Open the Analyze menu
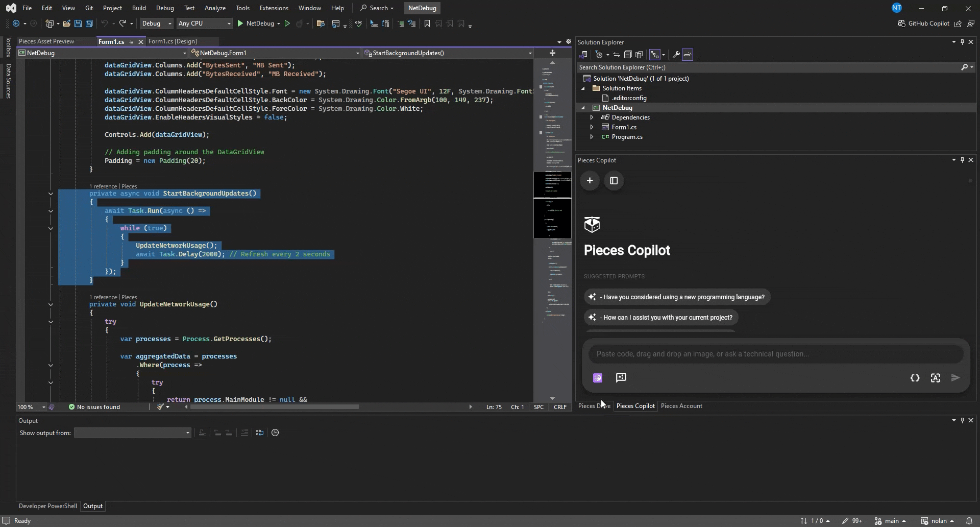Image resolution: width=980 pixels, height=527 pixels. click(215, 8)
